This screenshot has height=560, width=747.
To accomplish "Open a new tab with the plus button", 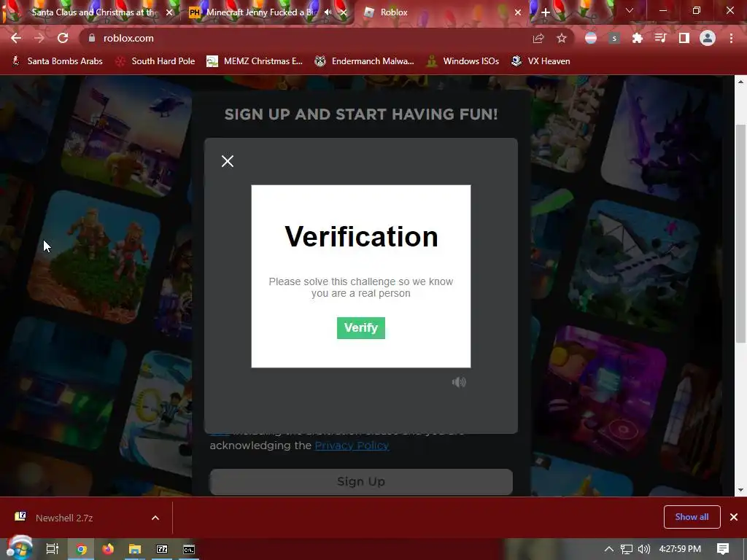I will click(546, 12).
